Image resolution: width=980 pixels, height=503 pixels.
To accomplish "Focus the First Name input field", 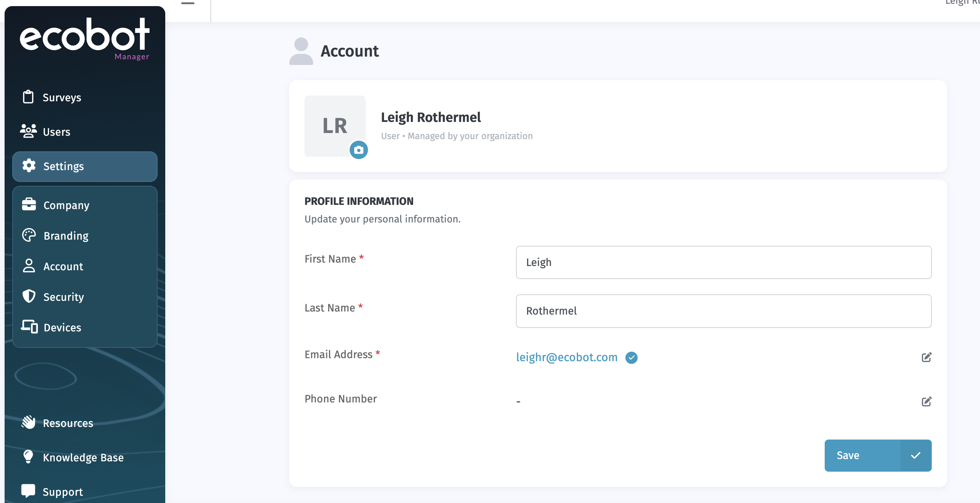I will click(x=723, y=262).
